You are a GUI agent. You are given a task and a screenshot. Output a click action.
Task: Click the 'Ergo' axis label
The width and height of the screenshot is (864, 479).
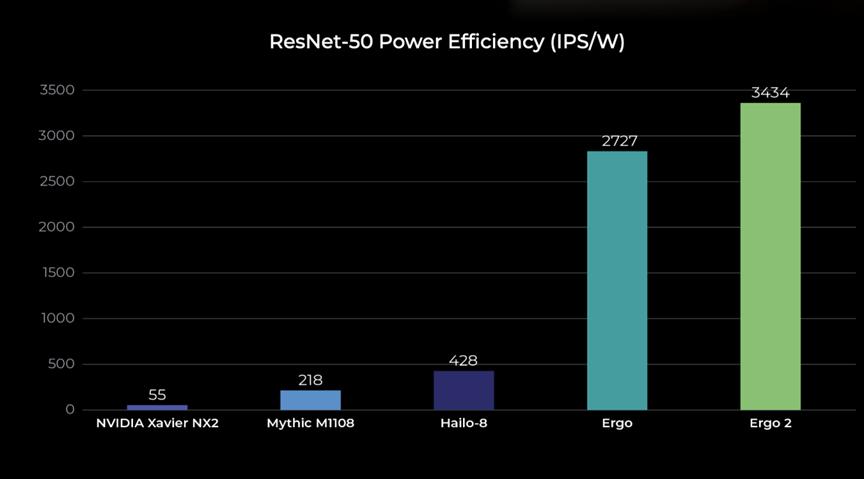617,424
